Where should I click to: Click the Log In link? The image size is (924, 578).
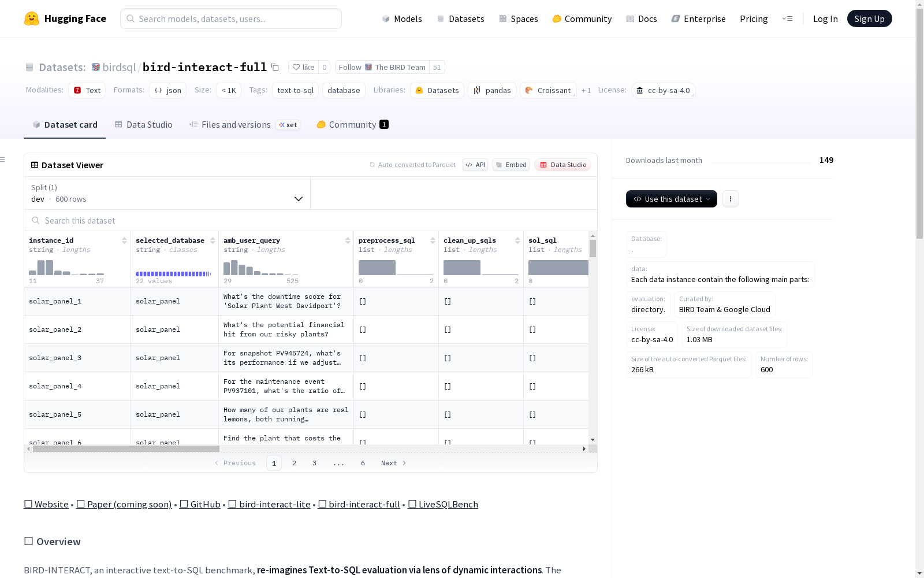tap(825, 18)
